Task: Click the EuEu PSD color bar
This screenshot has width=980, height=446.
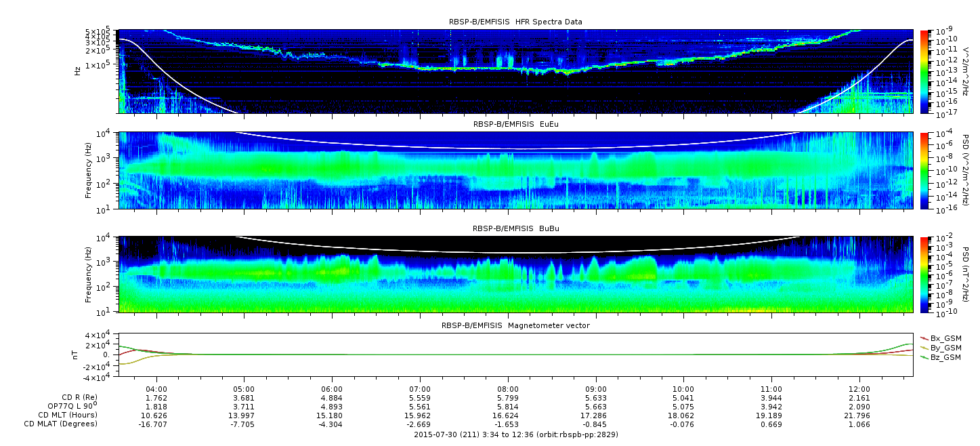Action: coord(924,170)
